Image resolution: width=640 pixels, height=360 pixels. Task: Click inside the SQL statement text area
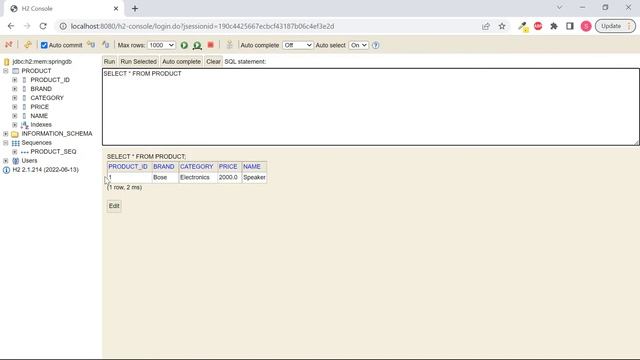click(x=371, y=107)
